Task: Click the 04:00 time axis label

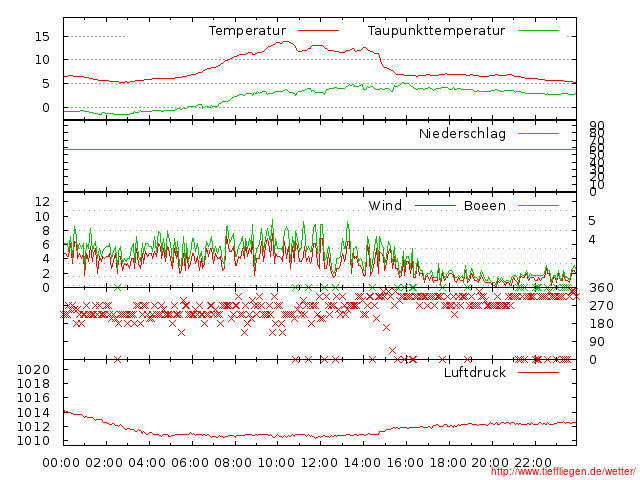Action: pyautogui.click(x=147, y=463)
